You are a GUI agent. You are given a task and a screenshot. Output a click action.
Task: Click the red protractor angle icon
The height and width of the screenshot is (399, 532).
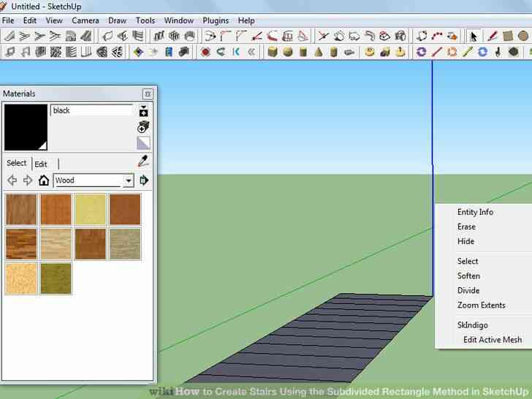(x=256, y=36)
